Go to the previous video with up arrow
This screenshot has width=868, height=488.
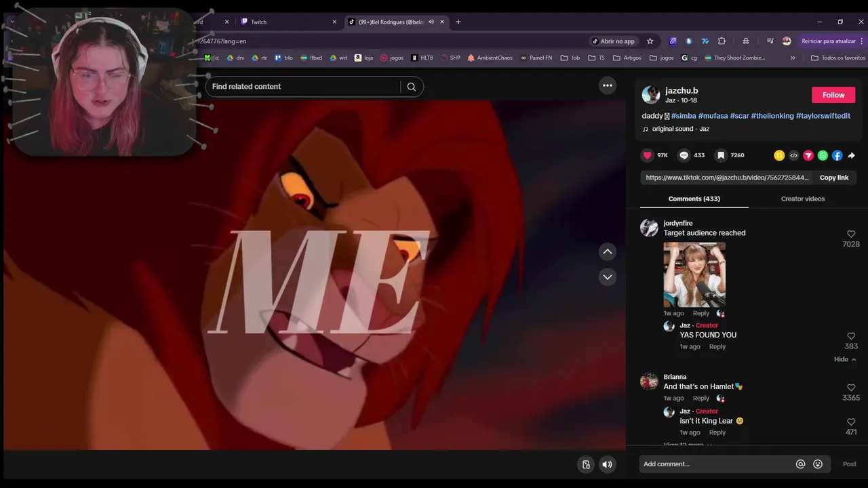tap(608, 251)
